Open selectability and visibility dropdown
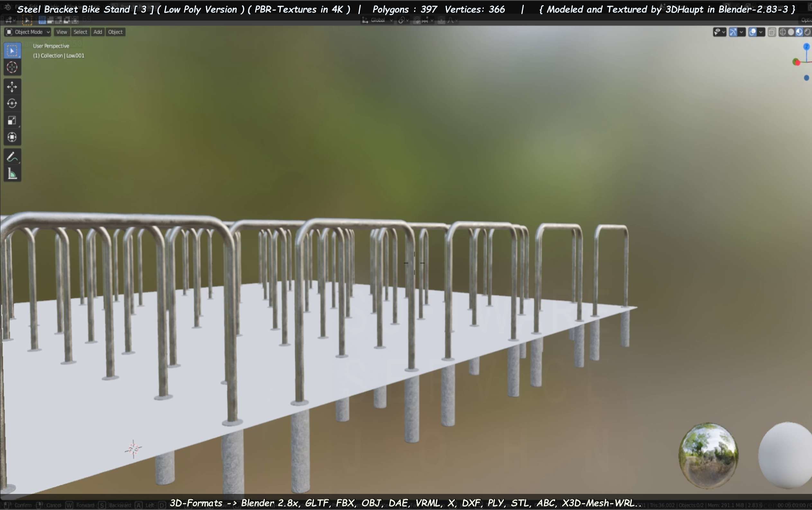Viewport: 812px width, 510px height. (719, 32)
